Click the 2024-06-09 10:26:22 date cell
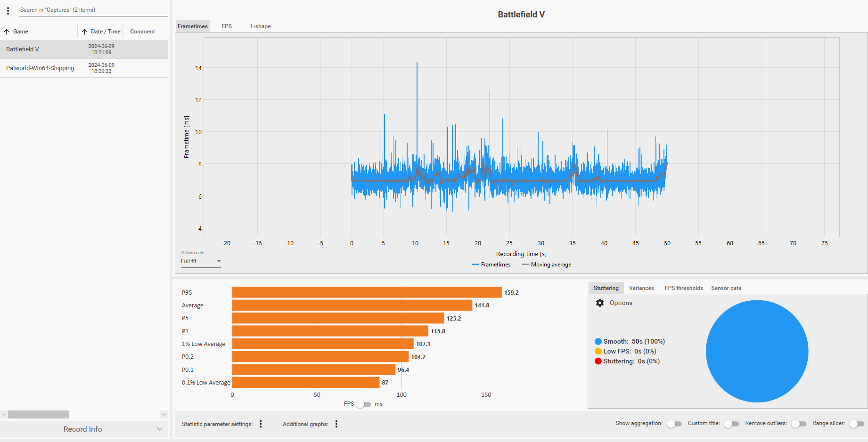This screenshot has height=442, width=868. [x=101, y=68]
